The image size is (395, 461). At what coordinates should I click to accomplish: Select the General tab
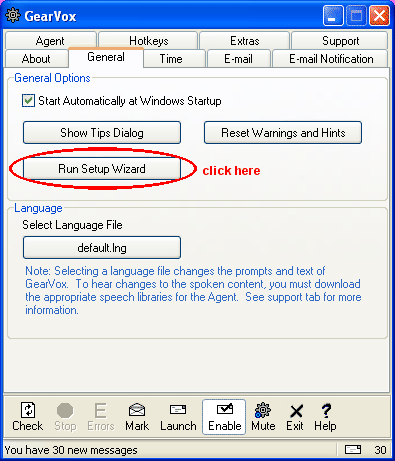tap(106, 57)
